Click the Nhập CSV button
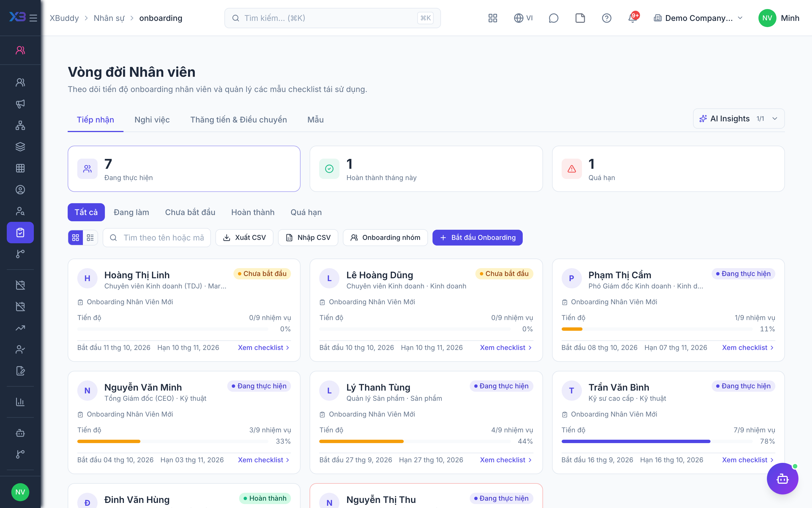Image resolution: width=812 pixels, height=508 pixels. pos(308,238)
